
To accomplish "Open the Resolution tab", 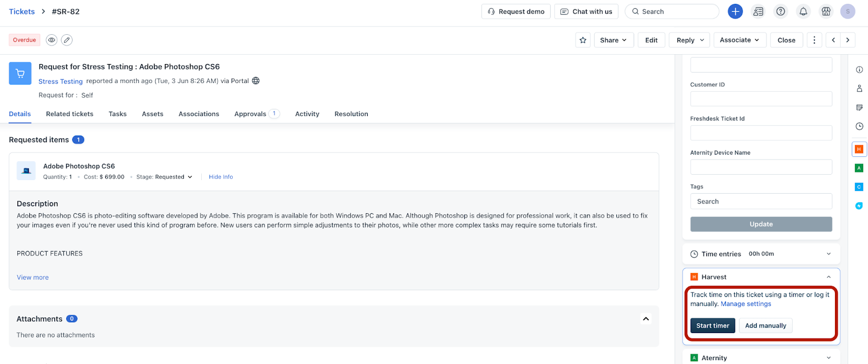I will (352, 114).
